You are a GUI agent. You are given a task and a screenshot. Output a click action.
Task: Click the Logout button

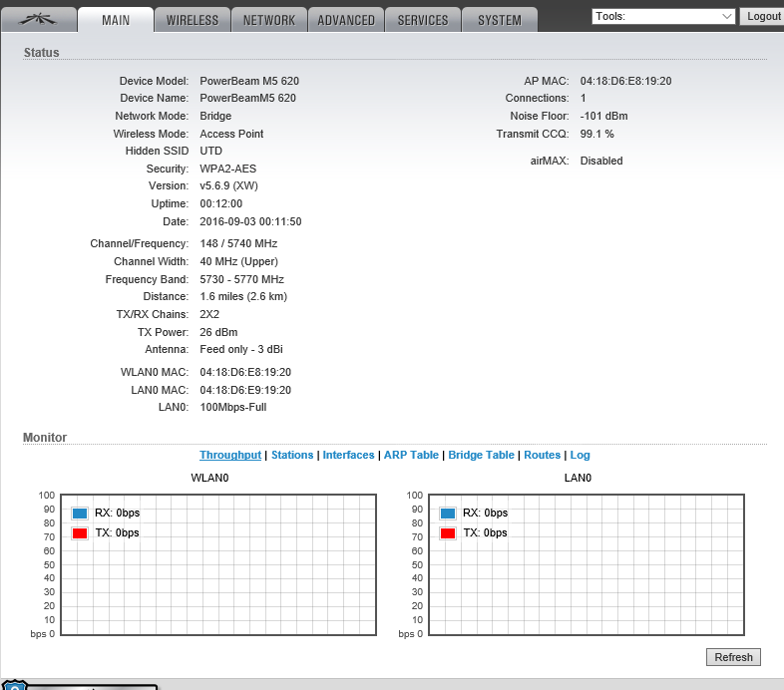(762, 17)
